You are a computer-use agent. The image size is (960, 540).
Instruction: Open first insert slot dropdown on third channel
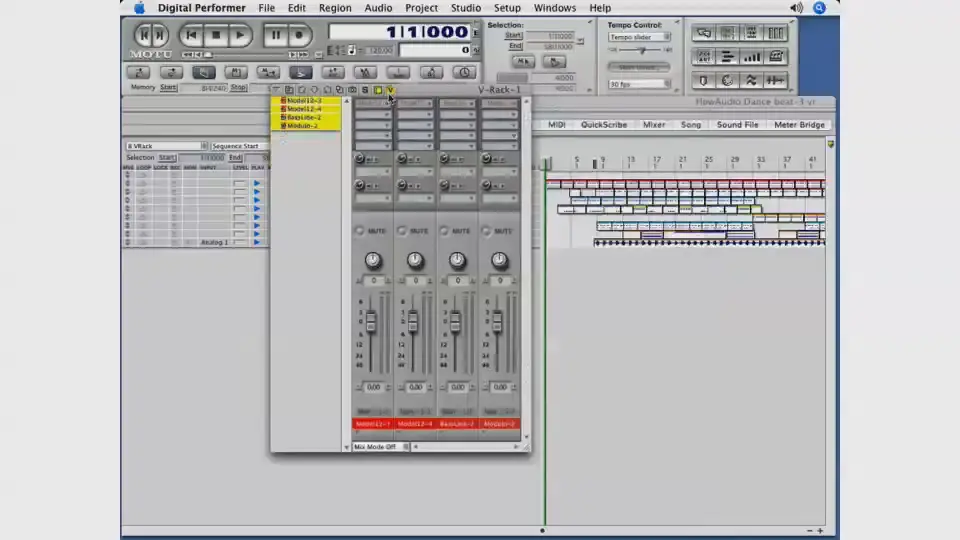tap(457, 104)
